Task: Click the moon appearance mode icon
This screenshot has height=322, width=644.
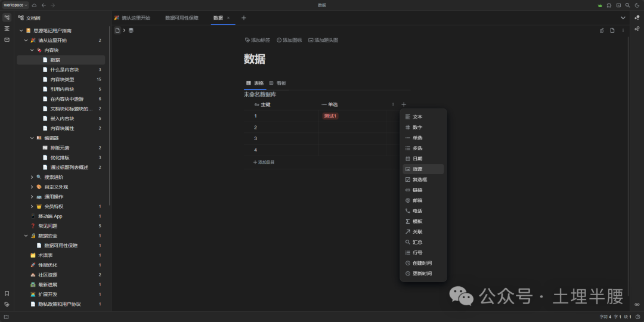Action: coord(637,5)
